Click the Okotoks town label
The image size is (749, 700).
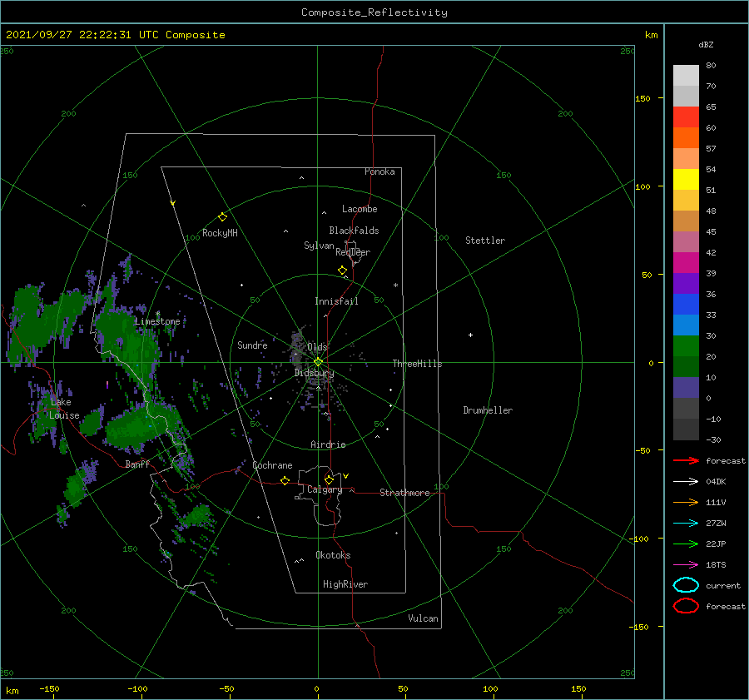click(x=333, y=555)
